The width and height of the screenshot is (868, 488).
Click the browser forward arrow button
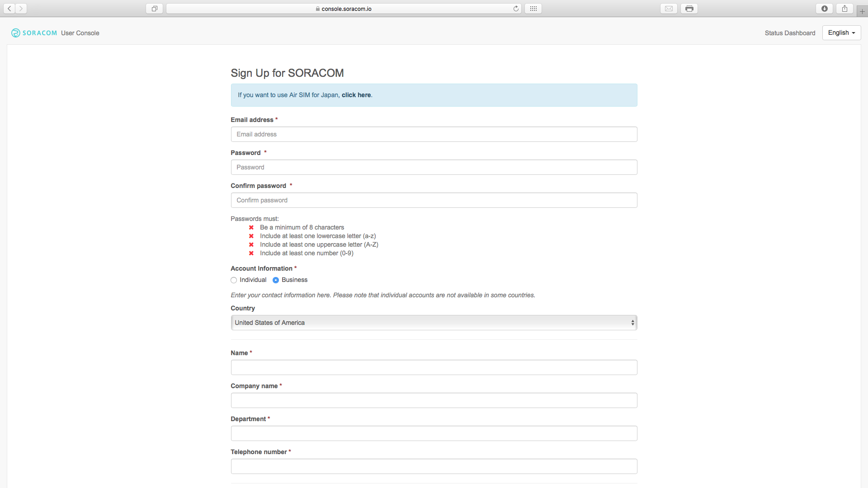click(21, 9)
